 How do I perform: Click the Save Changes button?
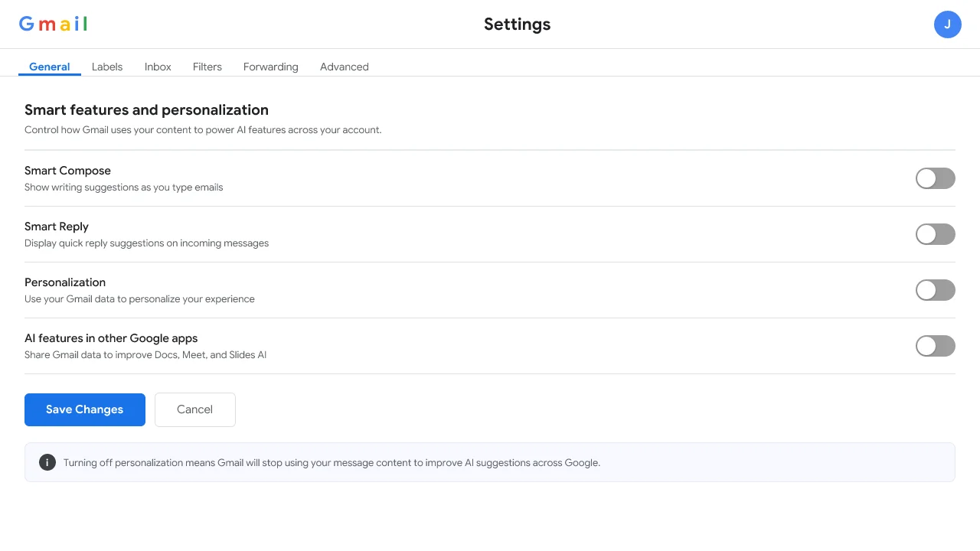coord(85,409)
